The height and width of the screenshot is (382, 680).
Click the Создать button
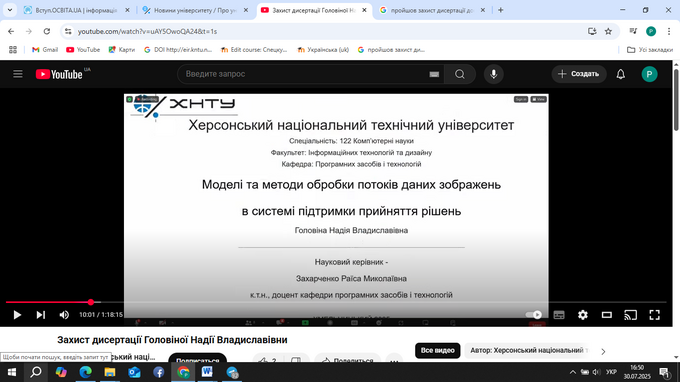579,74
